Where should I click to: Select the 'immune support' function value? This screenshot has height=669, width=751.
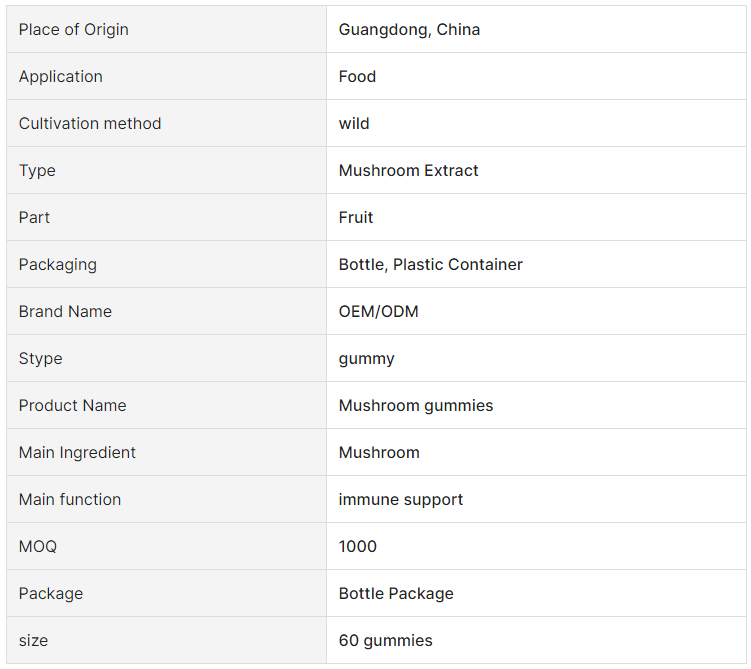(401, 499)
